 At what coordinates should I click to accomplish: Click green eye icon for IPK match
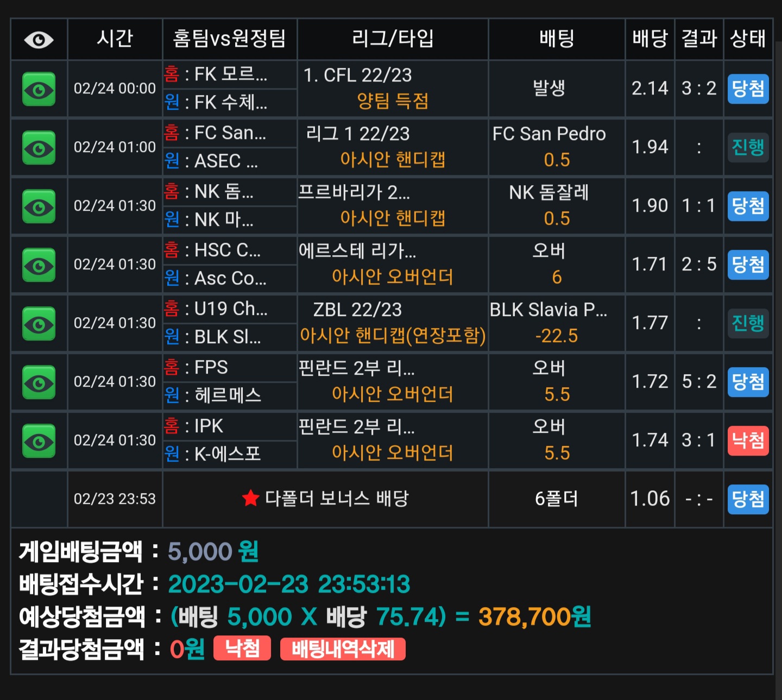[39, 441]
